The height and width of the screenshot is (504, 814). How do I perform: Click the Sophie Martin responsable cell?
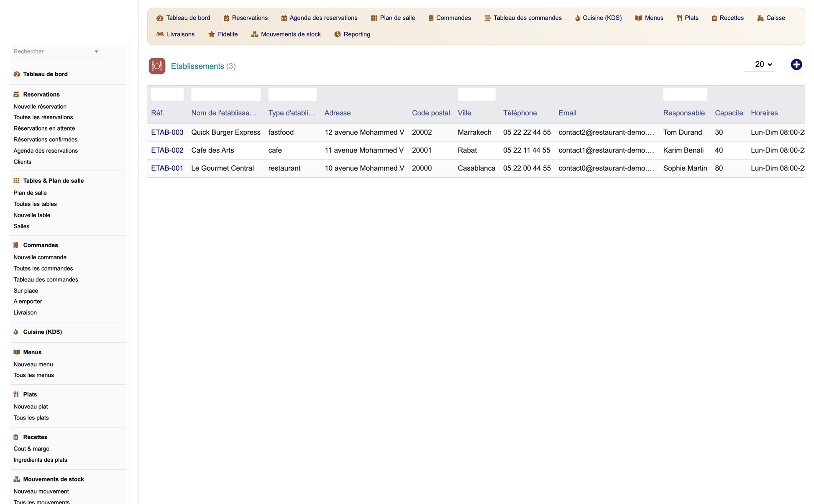click(685, 168)
